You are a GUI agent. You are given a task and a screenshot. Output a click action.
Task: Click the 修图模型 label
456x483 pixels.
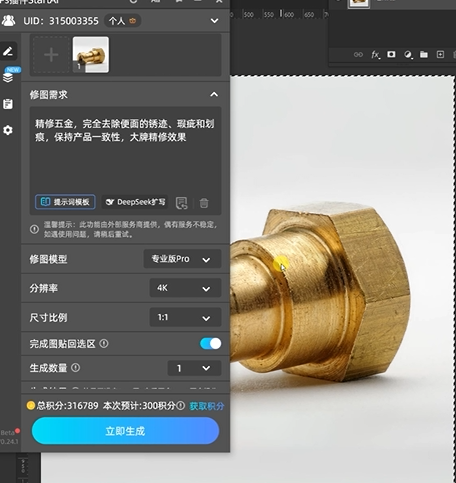point(49,259)
